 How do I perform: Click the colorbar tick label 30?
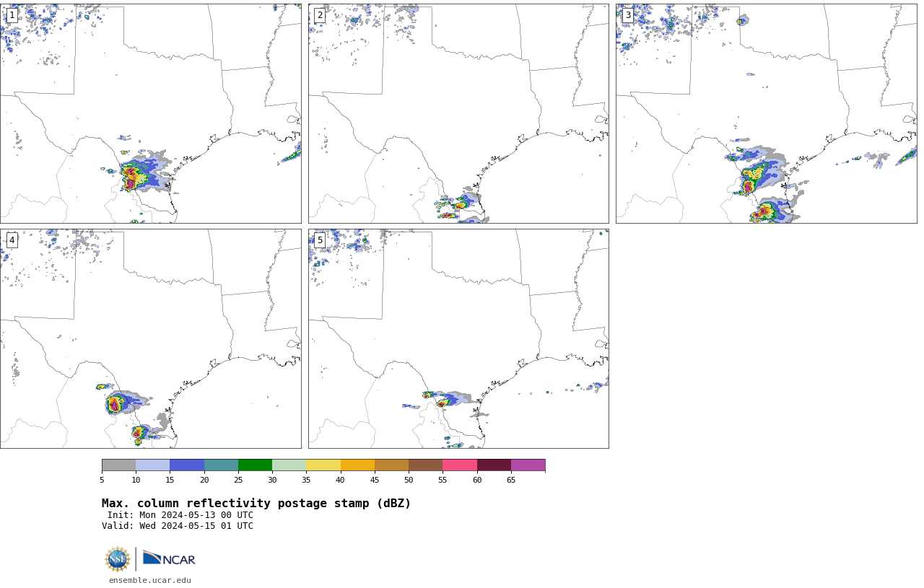(272, 480)
